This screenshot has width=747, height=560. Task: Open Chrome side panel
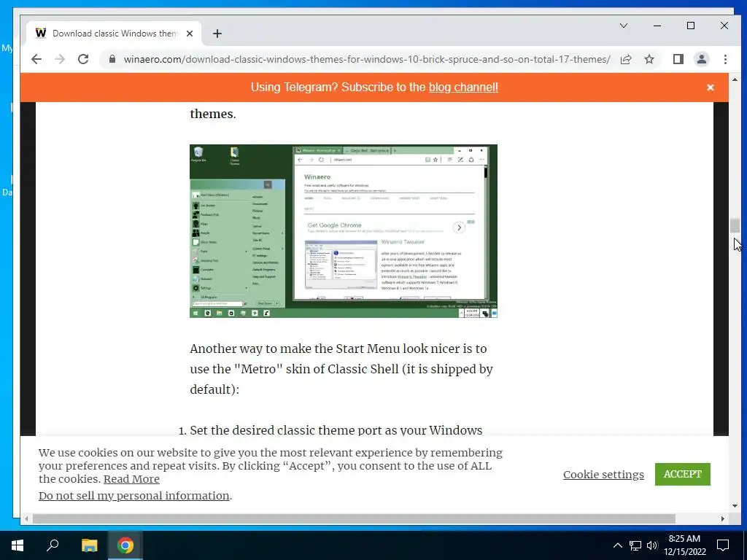678,59
